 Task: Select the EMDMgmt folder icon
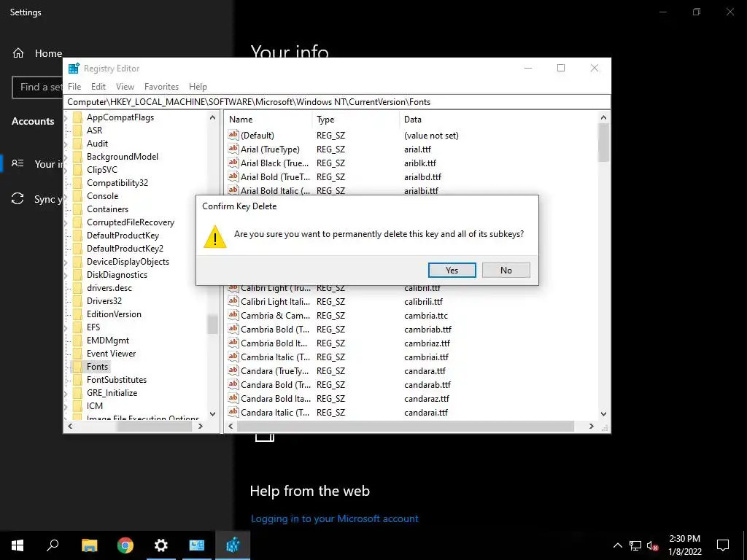[x=77, y=341]
